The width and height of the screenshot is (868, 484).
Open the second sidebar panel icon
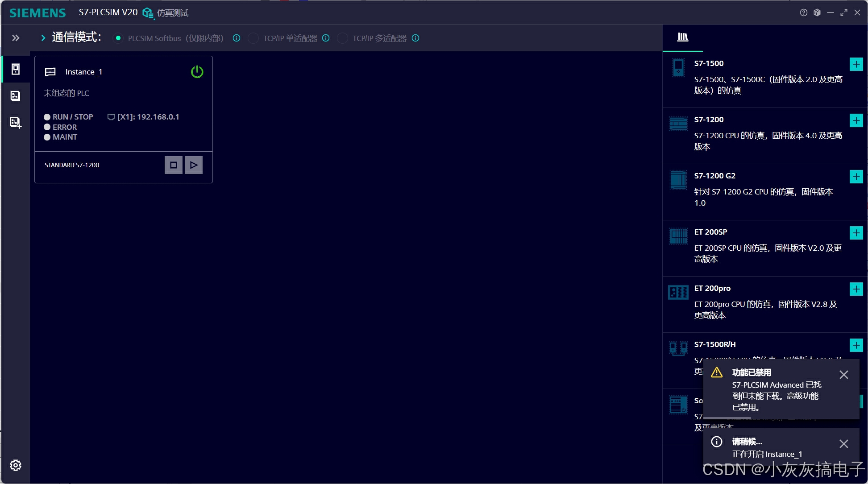(16, 96)
